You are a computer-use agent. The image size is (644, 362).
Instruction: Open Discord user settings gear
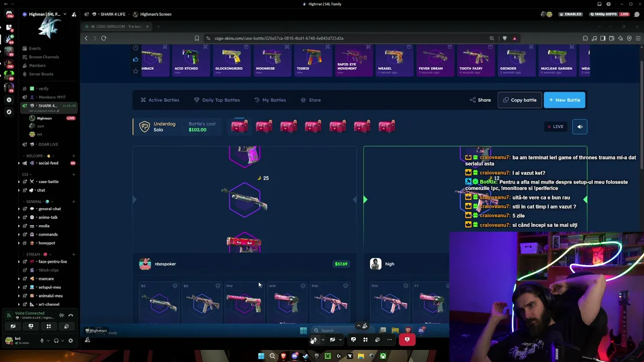coord(70,340)
